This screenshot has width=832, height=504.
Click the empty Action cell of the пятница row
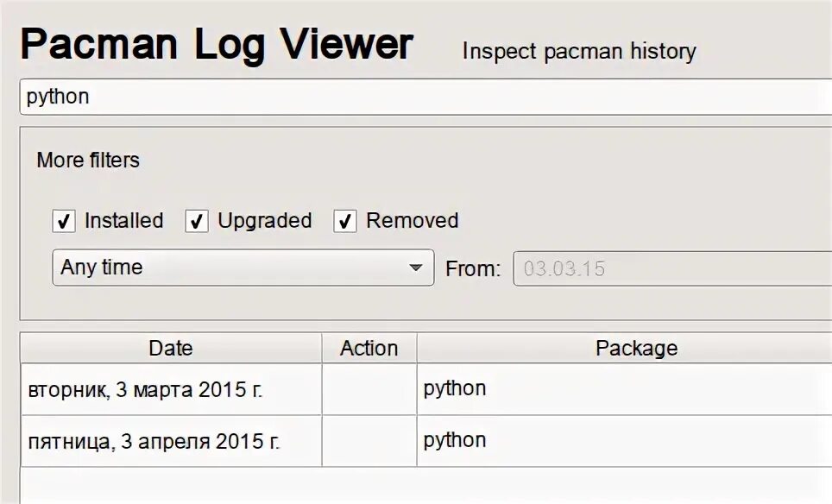coord(369,441)
